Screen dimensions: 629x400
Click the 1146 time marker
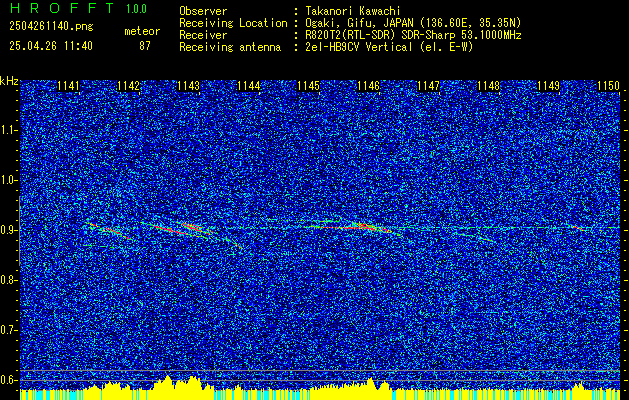tap(368, 86)
